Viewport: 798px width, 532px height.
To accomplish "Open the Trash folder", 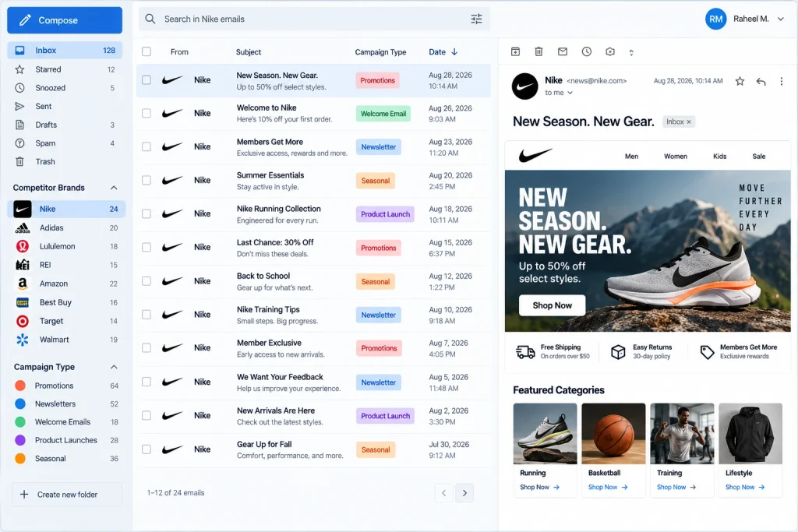I will tap(65, 162).
